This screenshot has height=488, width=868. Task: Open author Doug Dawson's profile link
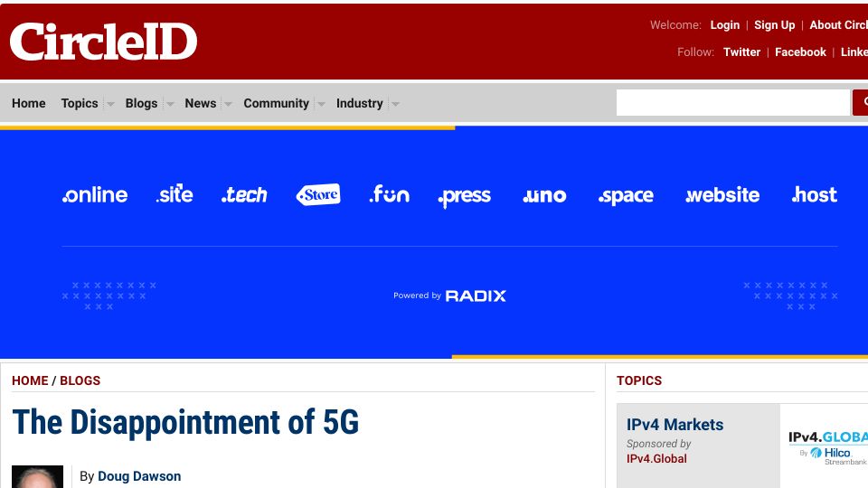click(139, 476)
